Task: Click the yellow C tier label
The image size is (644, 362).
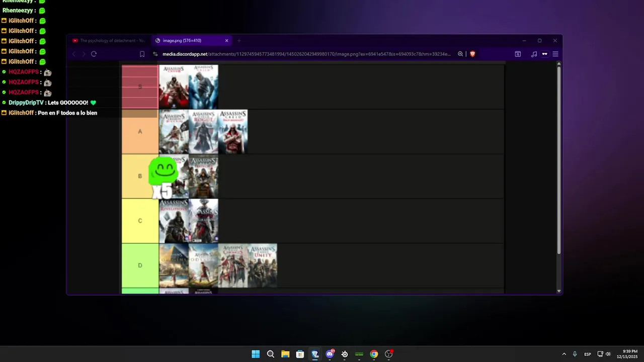Action: (140, 221)
